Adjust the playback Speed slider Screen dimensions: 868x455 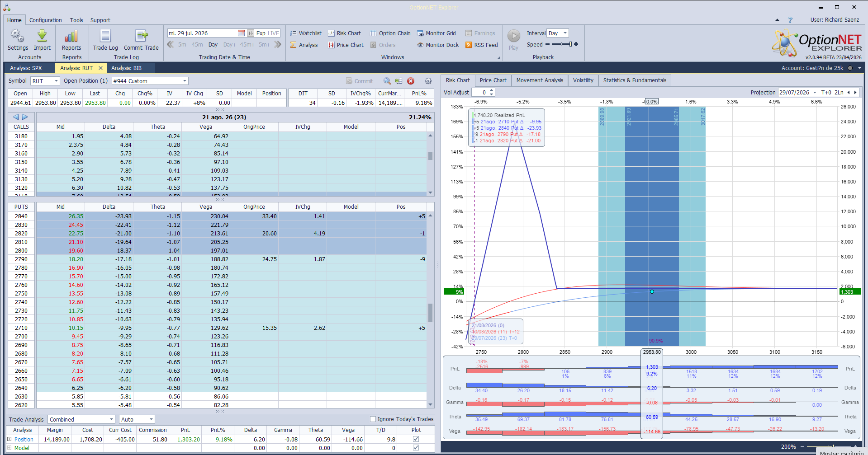click(x=562, y=44)
